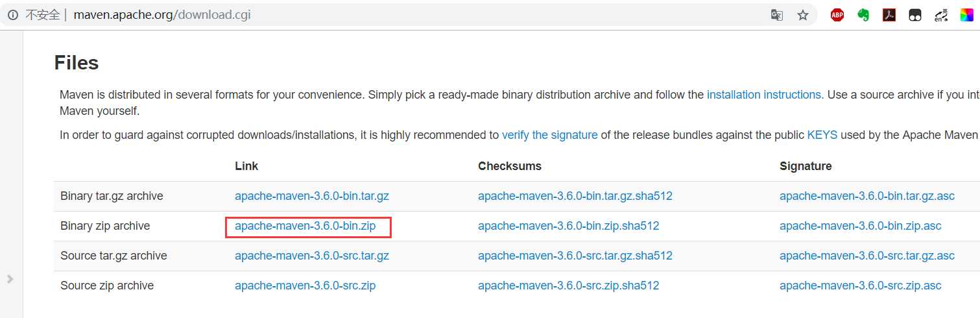Click the black mask extension icon
This screenshot has height=318, width=980.
[x=915, y=15]
